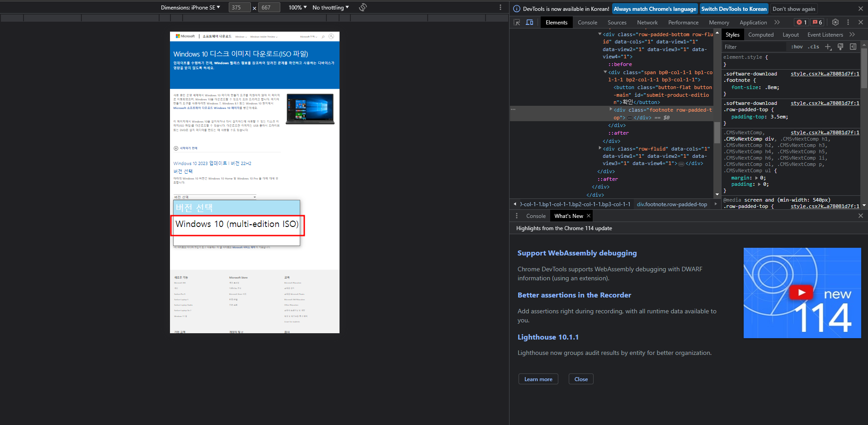Close the What's New tab

[x=589, y=216]
